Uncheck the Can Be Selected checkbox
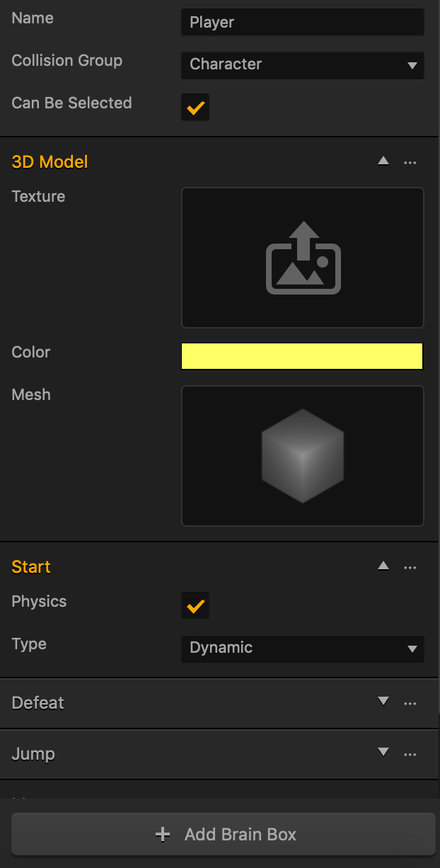 (x=195, y=107)
